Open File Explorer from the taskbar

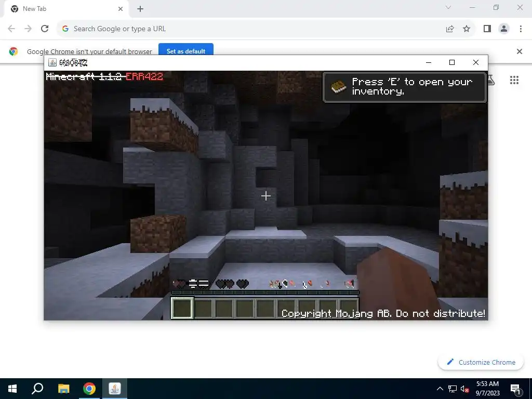63,389
